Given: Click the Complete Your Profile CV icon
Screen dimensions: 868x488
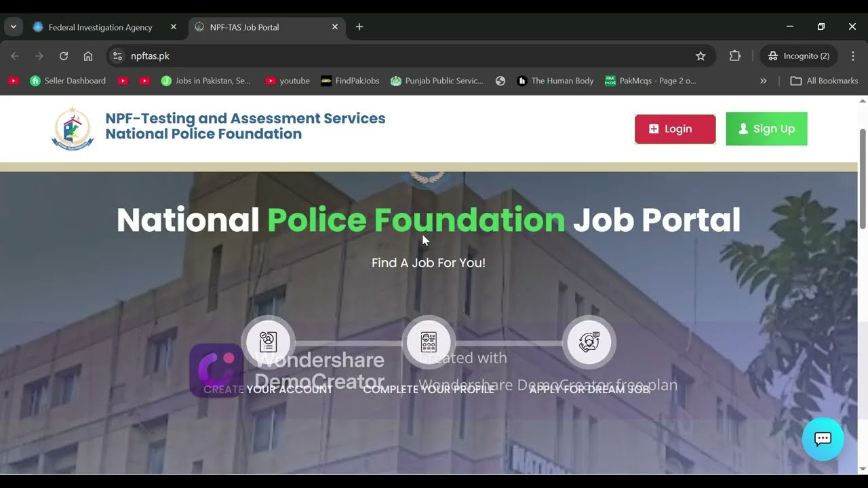Looking at the screenshot, I should [x=429, y=342].
